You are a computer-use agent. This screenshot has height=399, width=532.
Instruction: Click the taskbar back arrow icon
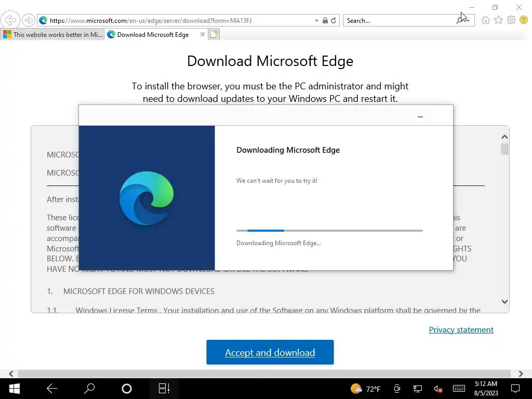click(52, 389)
